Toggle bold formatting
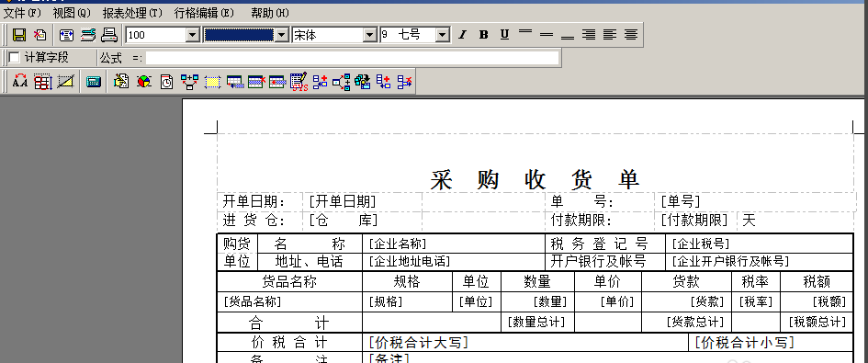Viewport: 868px width, 363px height. pos(484,35)
